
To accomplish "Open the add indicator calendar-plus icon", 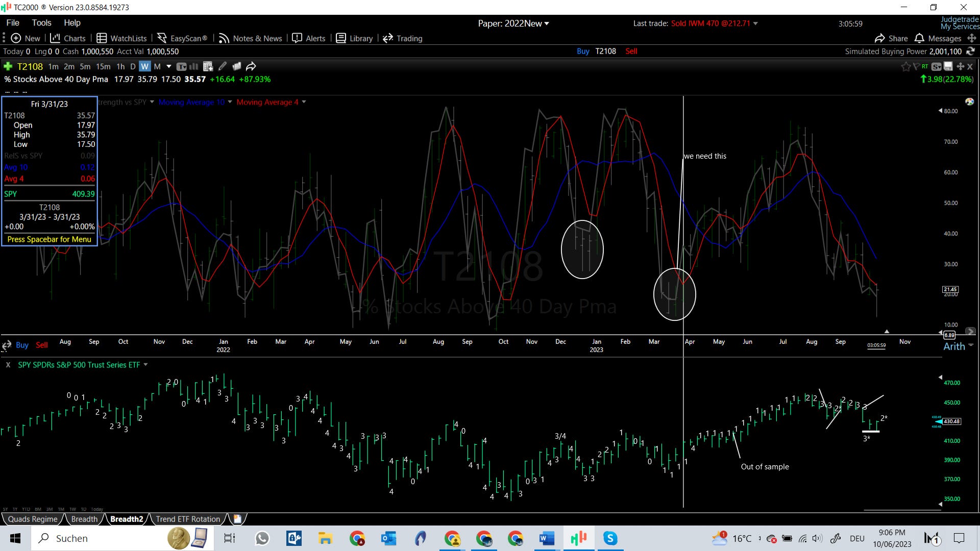I will 207,66.
